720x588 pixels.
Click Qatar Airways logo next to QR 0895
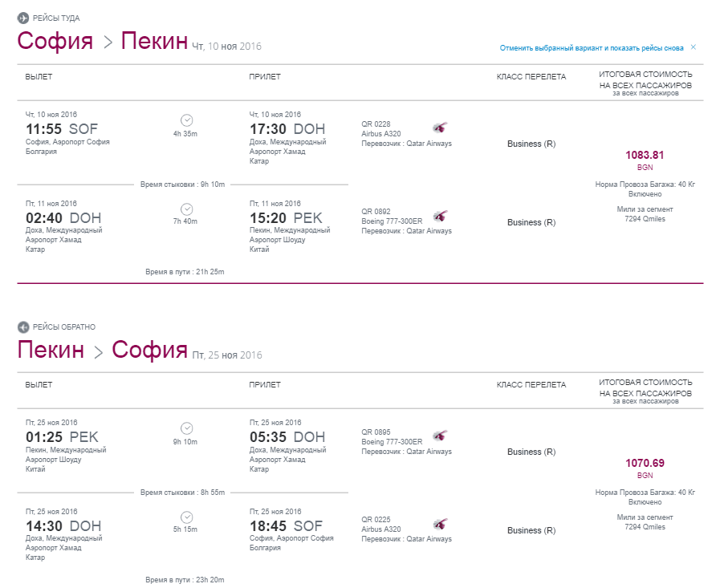point(440,435)
